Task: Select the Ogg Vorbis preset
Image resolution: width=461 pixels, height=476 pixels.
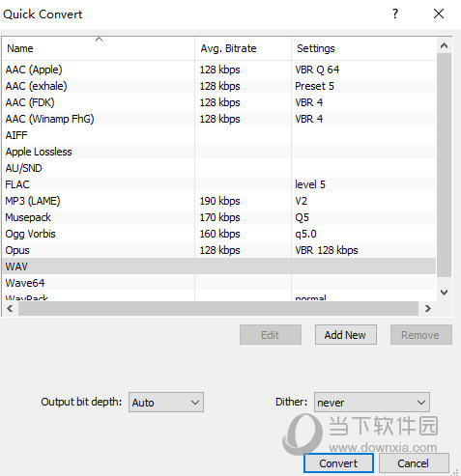Action: point(219,234)
